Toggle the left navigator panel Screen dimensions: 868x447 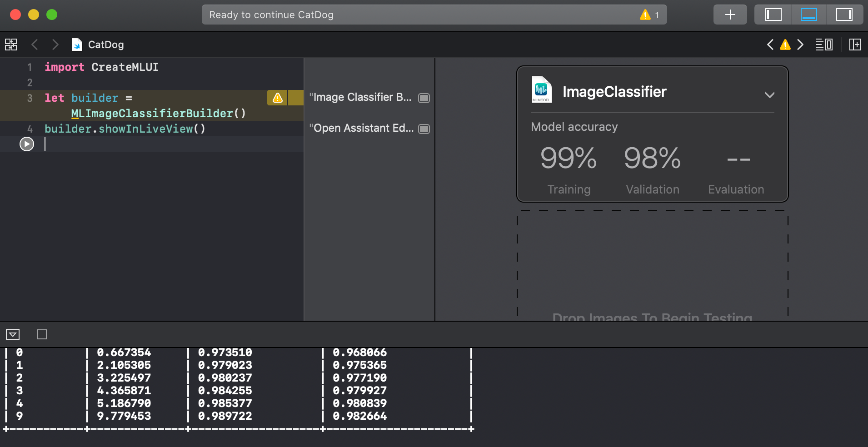point(773,15)
